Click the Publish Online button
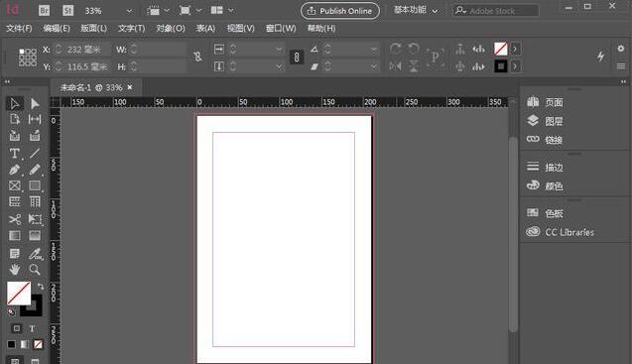Screen dimensions: 632x364 point(339,11)
